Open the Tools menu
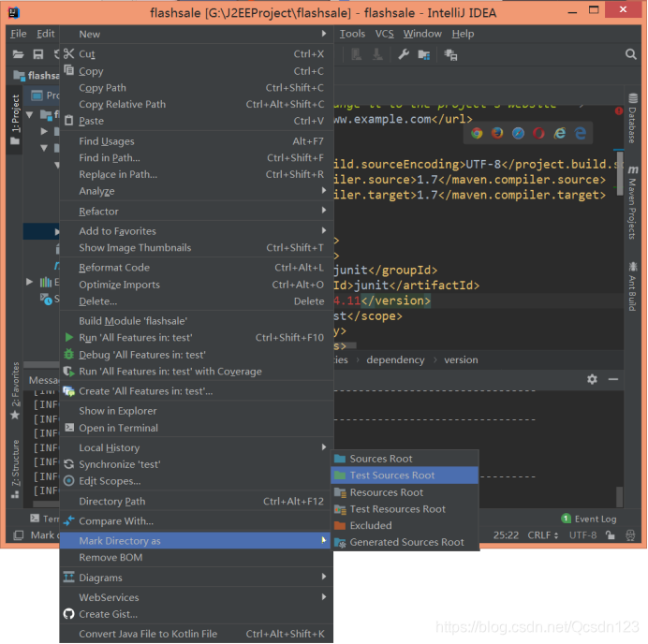Image resolution: width=648 pixels, height=644 pixels. pyautogui.click(x=352, y=34)
